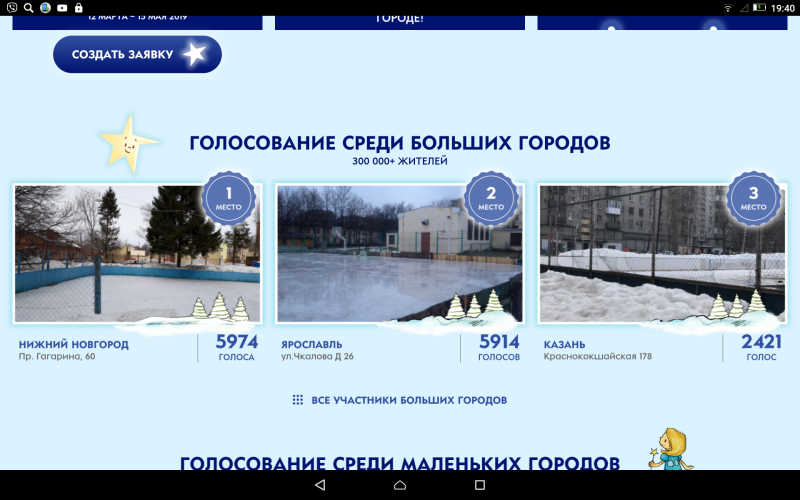This screenshot has width=800, height=500.
Task: Tap the 19:40 clock
Action: pyautogui.click(x=783, y=8)
